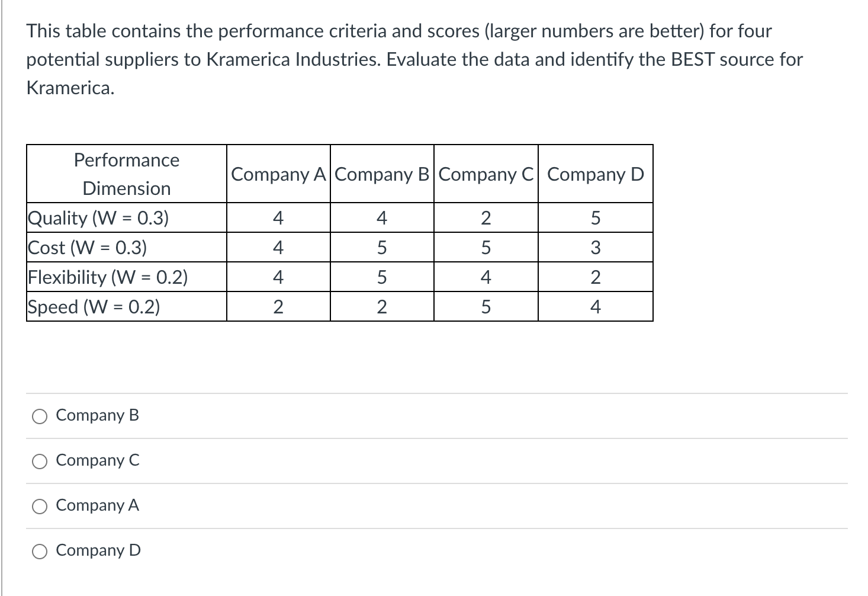Click the Company D answer label

click(97, 550)
